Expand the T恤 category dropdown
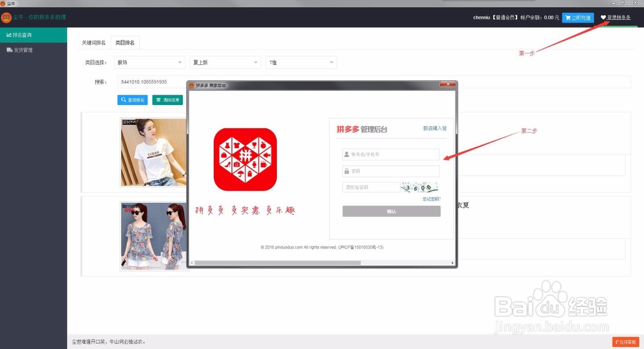This screenshot has width=644, height=349. (x=301, y=62)
